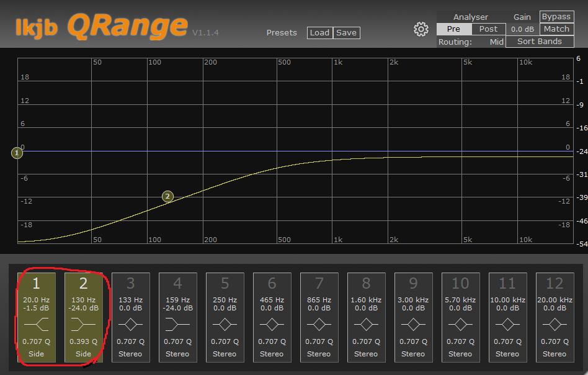Change band 6 Stereo channel mode
Image resolution: width=588 pixels, height=375 pixels.
click(272, 354)
